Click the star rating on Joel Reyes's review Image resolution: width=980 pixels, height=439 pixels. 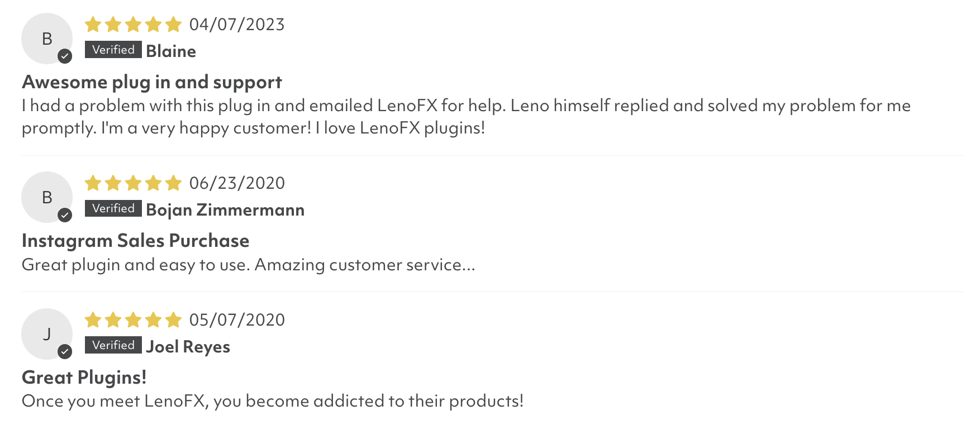133,320
